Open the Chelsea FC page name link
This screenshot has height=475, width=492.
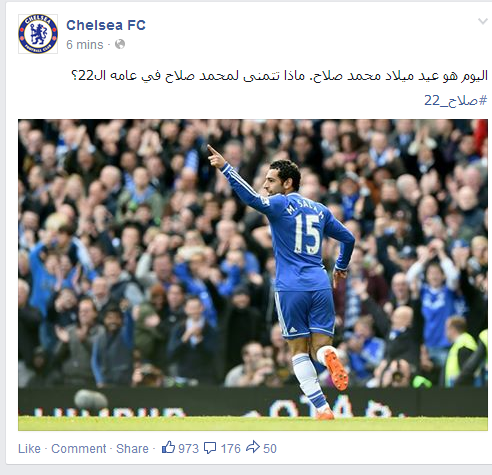pyautogui.click(x=106, y=25)
